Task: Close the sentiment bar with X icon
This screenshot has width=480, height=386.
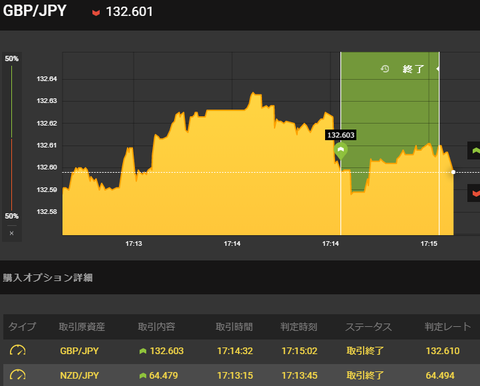Action: (x=12, y=233)
